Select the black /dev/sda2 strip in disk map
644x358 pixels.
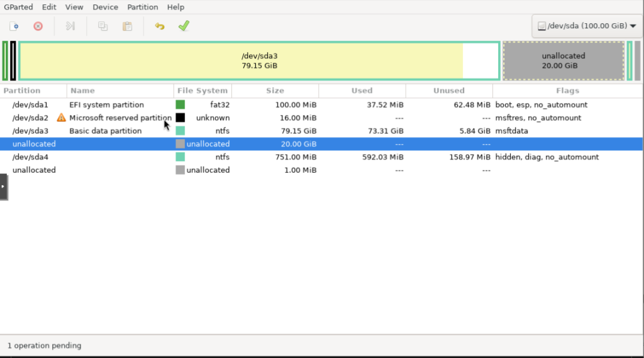click(13, 61)
